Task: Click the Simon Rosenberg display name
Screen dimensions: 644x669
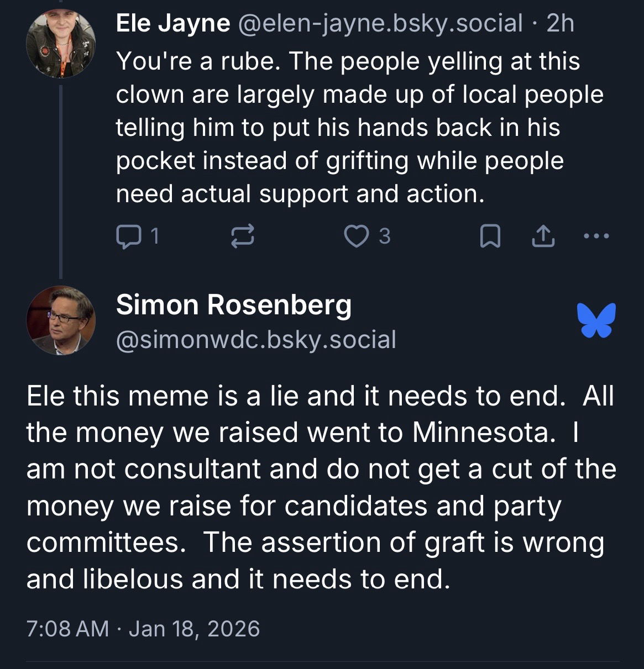Action: [x=233, y=305]
